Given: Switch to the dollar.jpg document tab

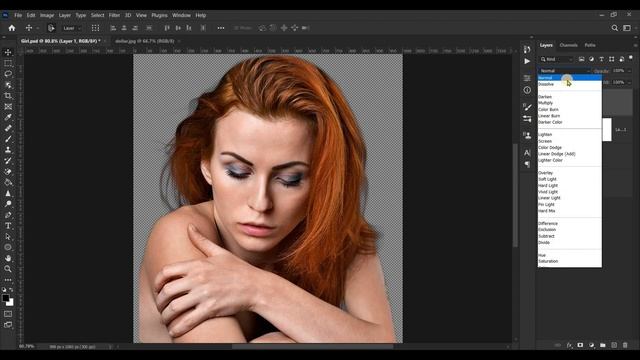Looking at the screenshot, I should (x=144, y=41).
